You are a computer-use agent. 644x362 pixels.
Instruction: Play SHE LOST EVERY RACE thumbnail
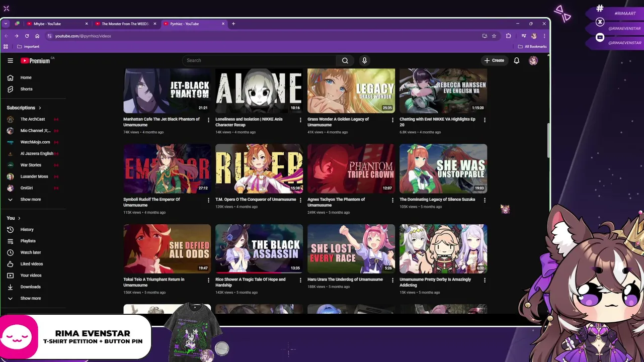[x=351, y=249]
